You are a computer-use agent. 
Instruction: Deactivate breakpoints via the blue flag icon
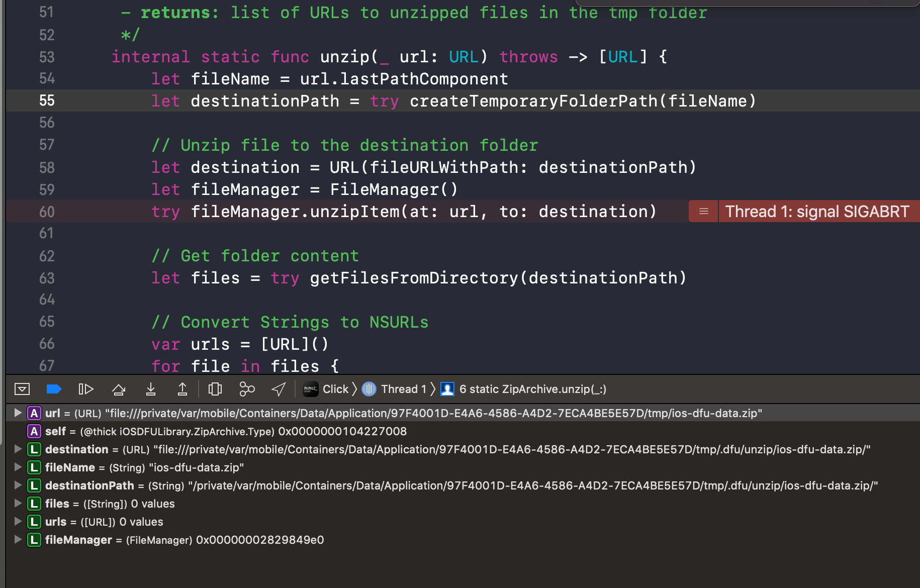pyautogui.click(x=54, y=388)
